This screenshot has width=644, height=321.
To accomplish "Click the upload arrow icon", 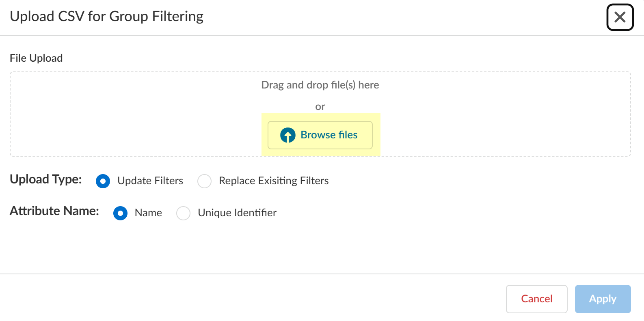I will pos(287,135).
